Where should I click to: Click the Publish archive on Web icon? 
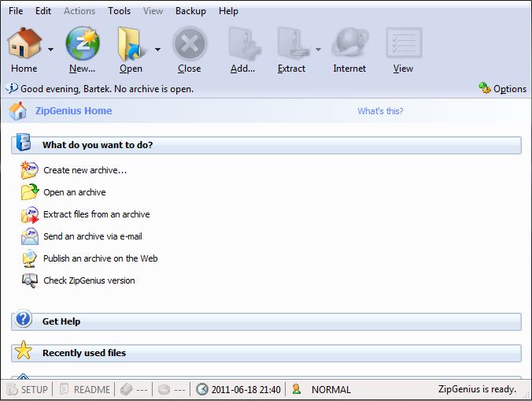(30, 258)
